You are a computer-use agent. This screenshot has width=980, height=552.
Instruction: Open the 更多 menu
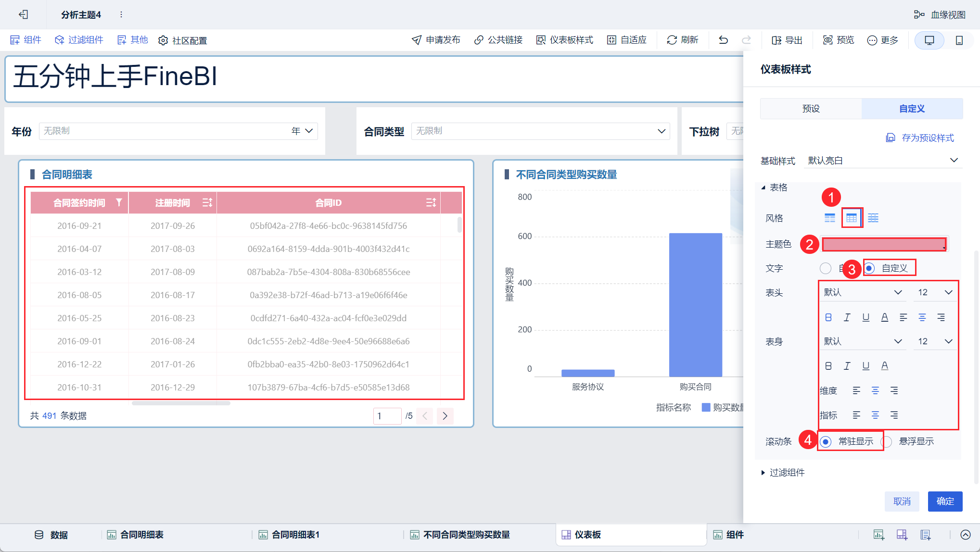883,40
